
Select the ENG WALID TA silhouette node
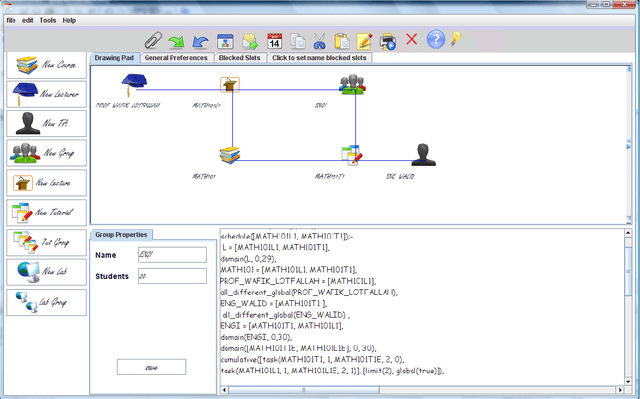[423, 155]
